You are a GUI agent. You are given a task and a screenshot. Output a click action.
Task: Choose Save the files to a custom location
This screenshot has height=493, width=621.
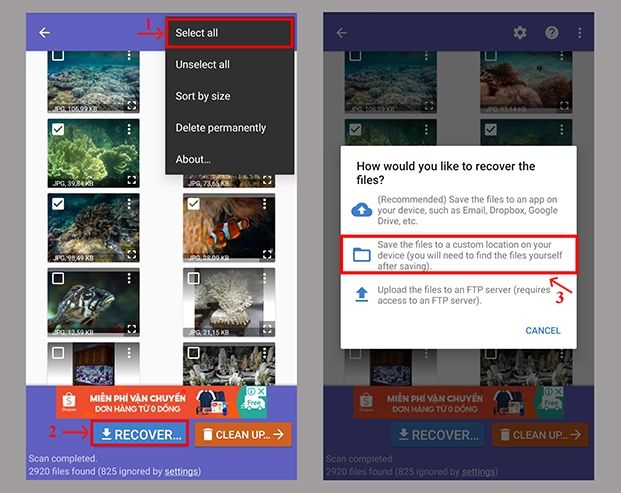458,255
